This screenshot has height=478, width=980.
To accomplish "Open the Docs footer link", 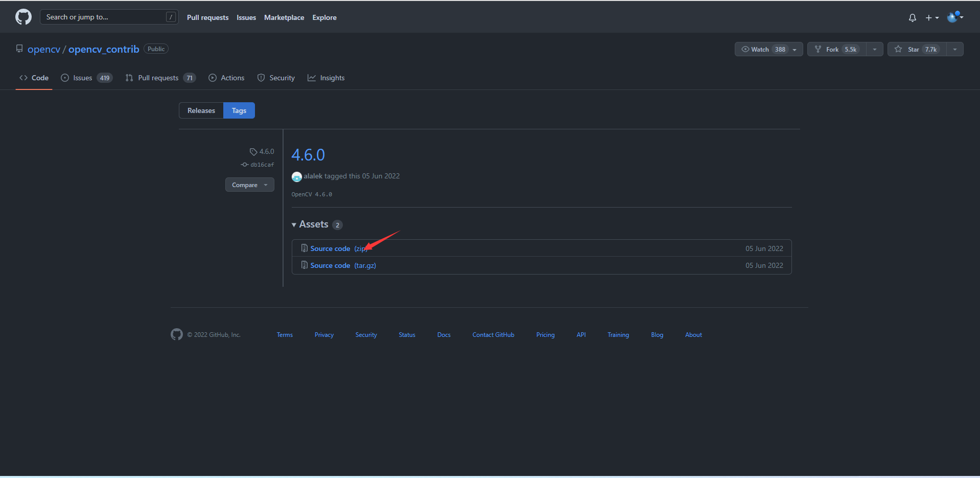I will (x=444, y=335).
